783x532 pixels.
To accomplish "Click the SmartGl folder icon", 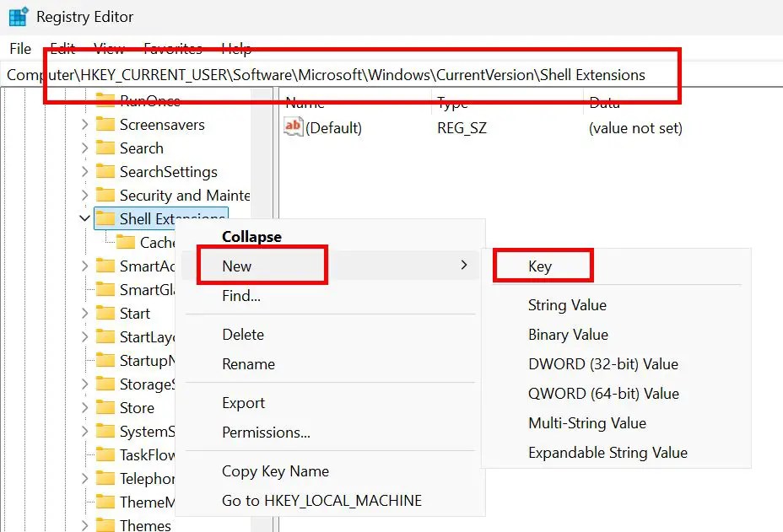I will click(x=105, y=289).
